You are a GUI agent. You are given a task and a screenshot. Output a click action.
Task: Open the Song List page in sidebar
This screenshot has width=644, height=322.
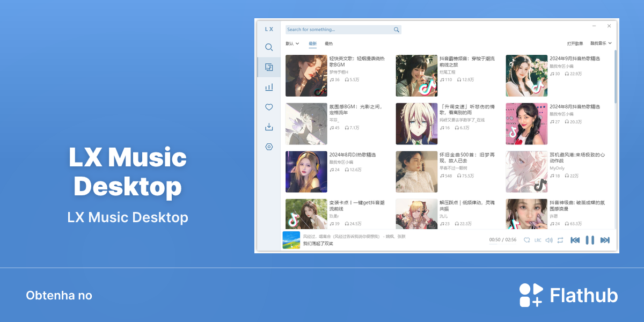(269, 67)
